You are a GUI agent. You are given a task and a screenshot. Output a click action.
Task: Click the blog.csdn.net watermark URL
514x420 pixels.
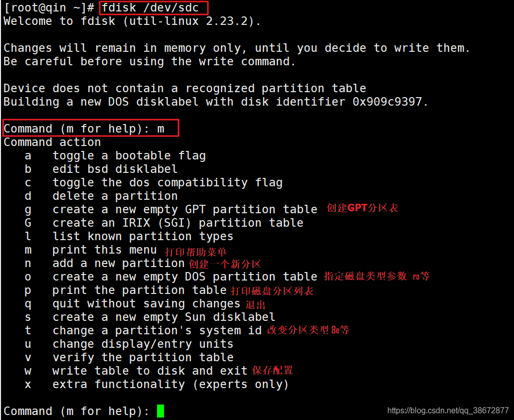pos(448,411)
